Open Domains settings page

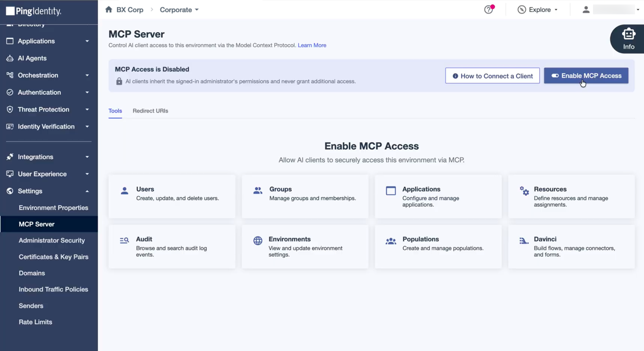(x=32, y=273)
